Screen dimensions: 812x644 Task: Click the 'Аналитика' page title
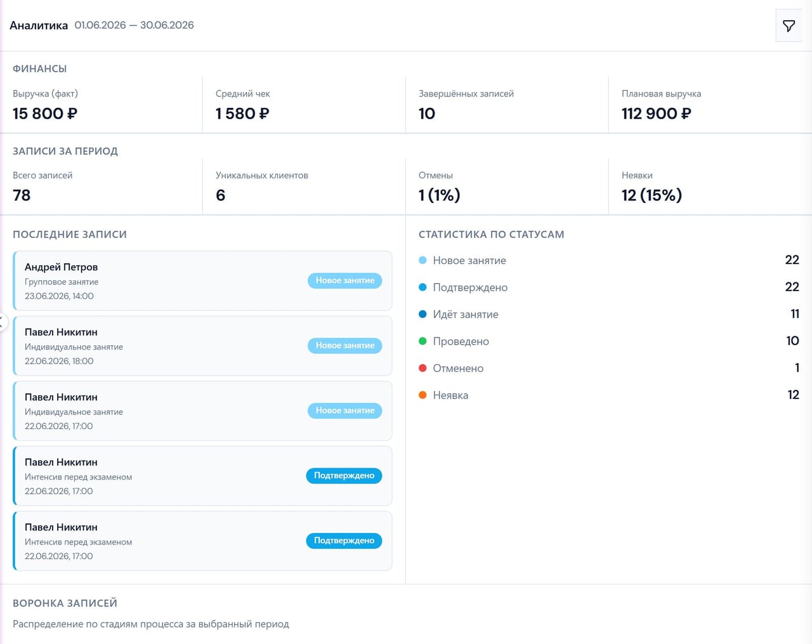[x=39, y=25]
